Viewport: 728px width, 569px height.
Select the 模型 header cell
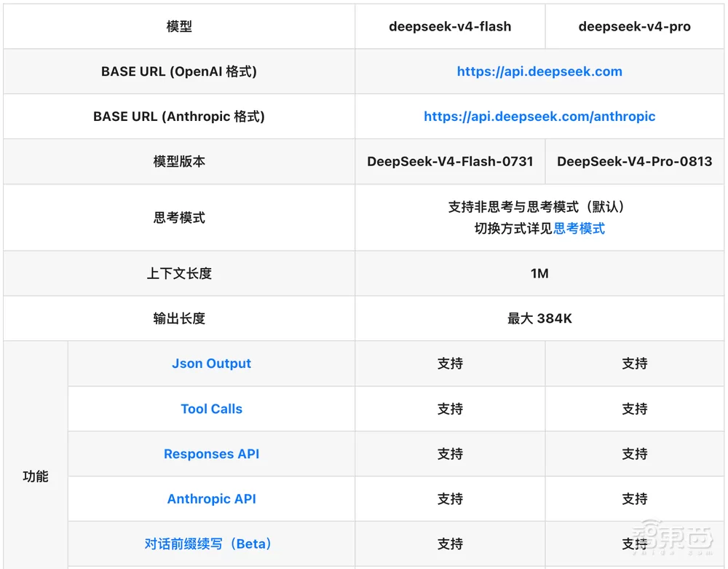[179, 26]
